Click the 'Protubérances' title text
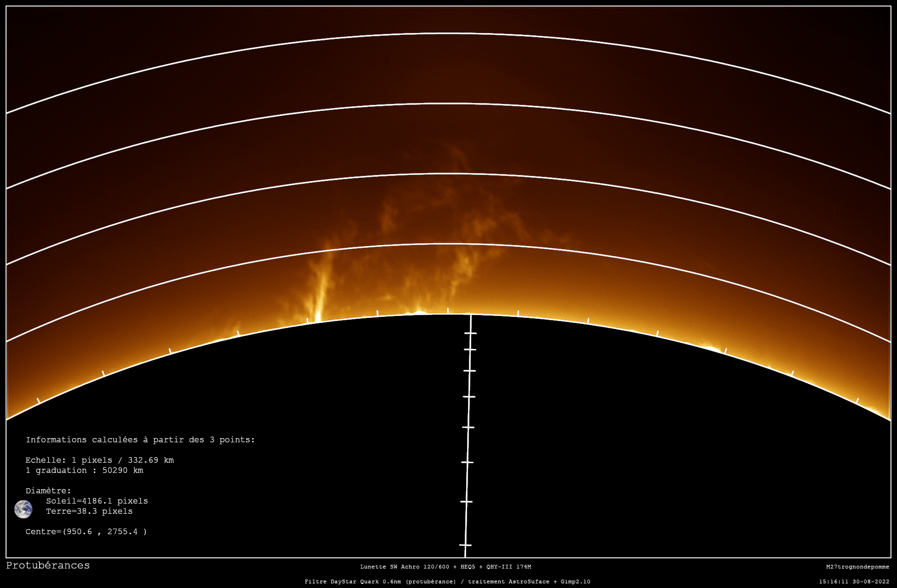The image size is (897, 588). click(x=48, y=565)
